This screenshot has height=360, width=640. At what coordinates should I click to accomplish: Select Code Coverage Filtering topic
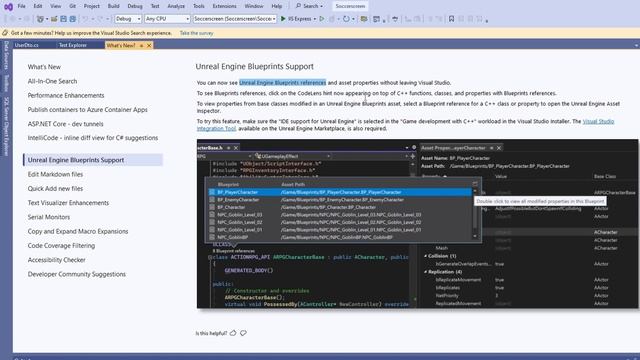(x=61, y=246)
